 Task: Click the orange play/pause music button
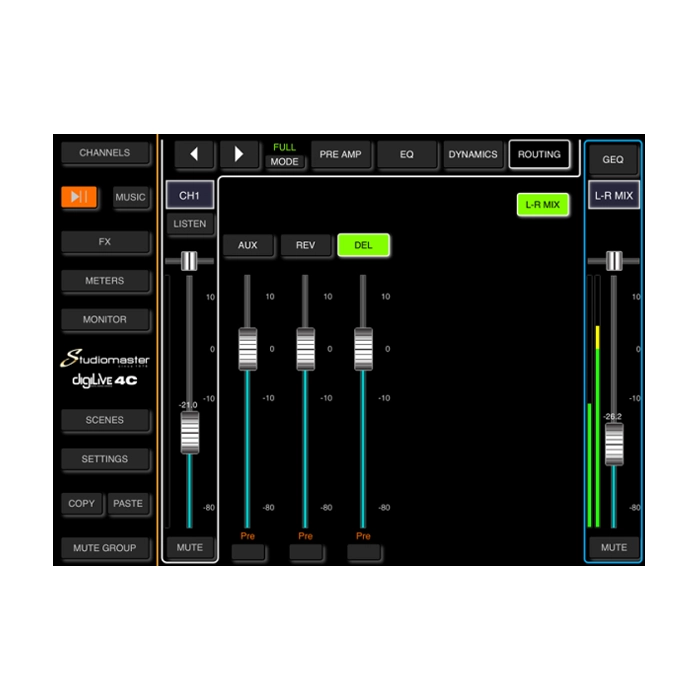coord(79,197)
